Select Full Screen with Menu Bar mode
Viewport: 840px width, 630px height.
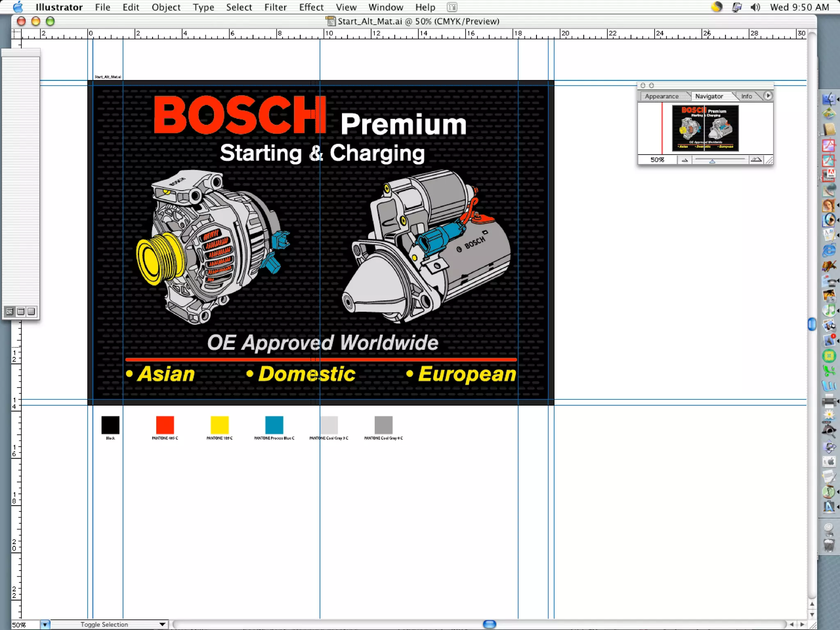(x=21, y=311)
